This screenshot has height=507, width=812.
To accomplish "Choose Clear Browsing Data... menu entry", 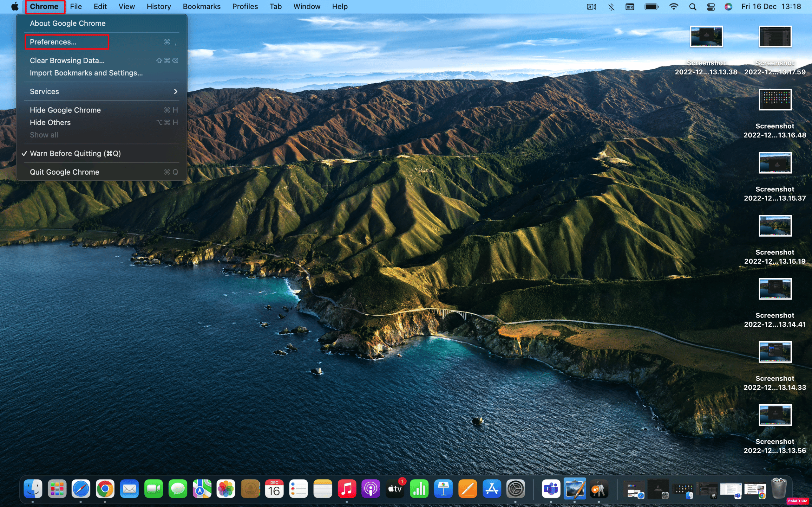I will [67, 61].
